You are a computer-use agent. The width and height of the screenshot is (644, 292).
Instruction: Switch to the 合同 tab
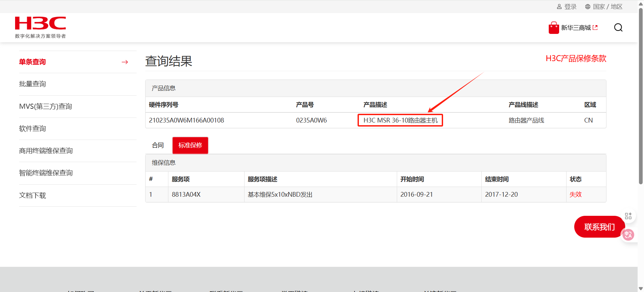(158, 145)
